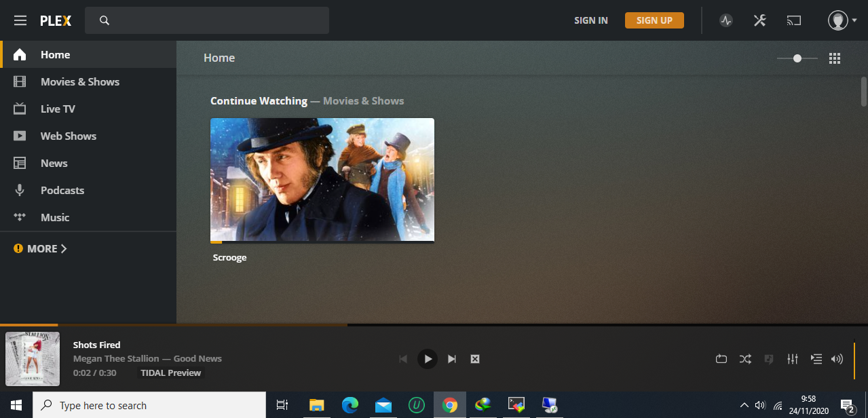Open the green U app on taskbar
The width and height of the screenshot is (868, 418).
click(416, 405)
